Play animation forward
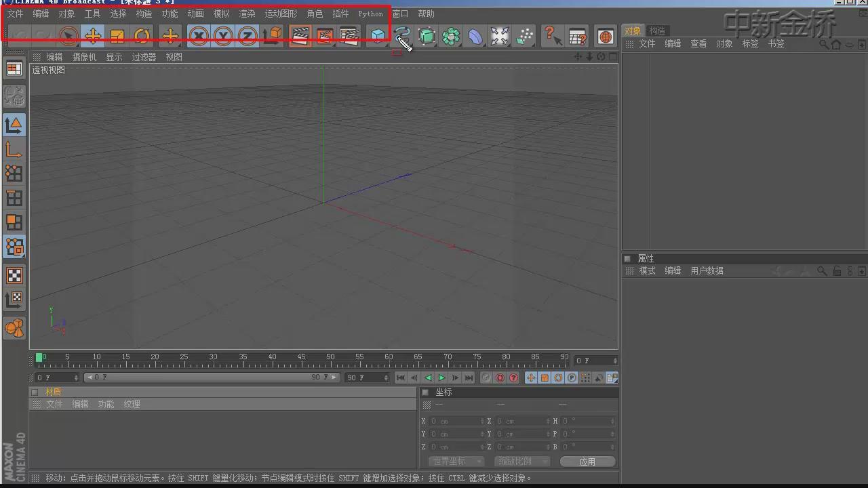Viewport: 868px width, 488px height. (x=441, y=378)
